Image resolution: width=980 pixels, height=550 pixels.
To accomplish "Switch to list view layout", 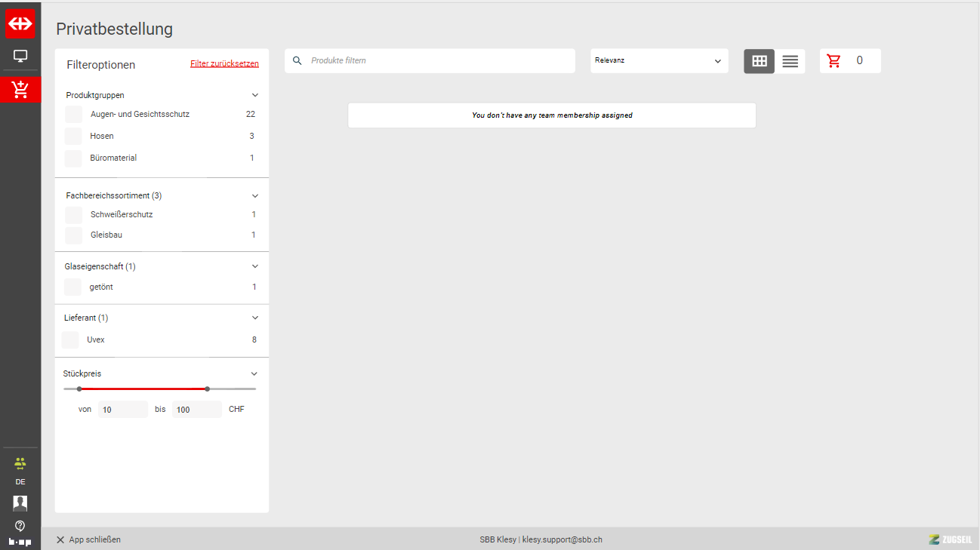I will pyautogui.click(x=790, y=61).
